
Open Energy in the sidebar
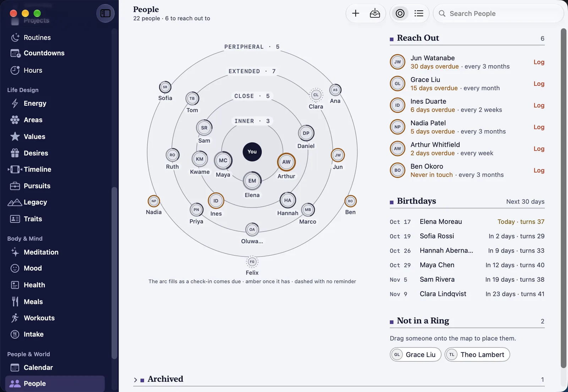56,103
